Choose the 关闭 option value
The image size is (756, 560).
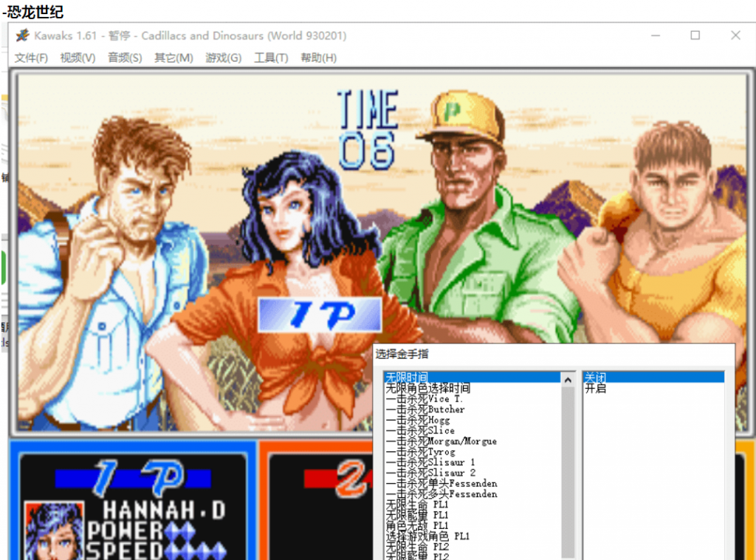coord(653,378)
